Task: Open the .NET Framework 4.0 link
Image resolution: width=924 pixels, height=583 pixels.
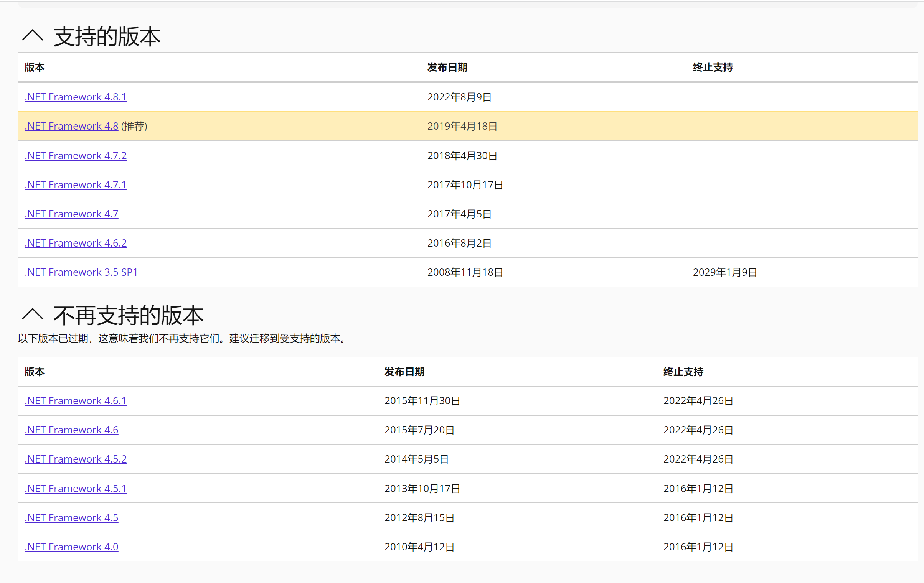Action: [71, 547]
